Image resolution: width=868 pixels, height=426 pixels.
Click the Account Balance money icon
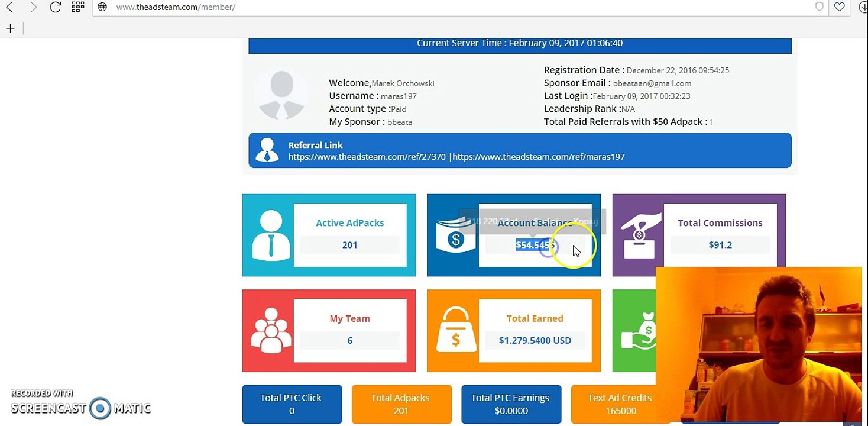[456, 235]
